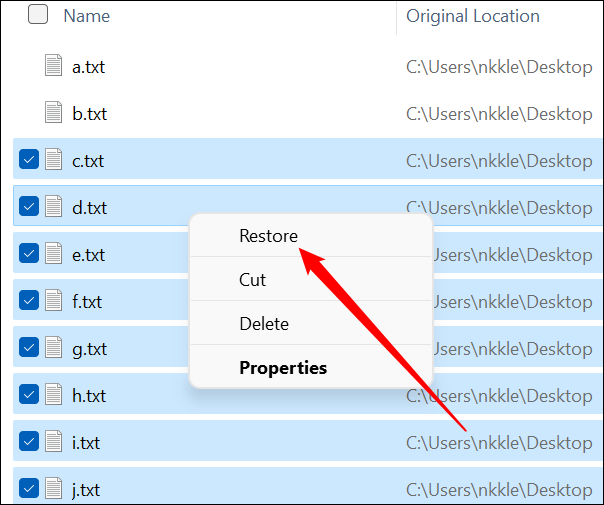Click the i.txt file icon
The height and width of the screenshot is (505, 604).
pos(54,442)
